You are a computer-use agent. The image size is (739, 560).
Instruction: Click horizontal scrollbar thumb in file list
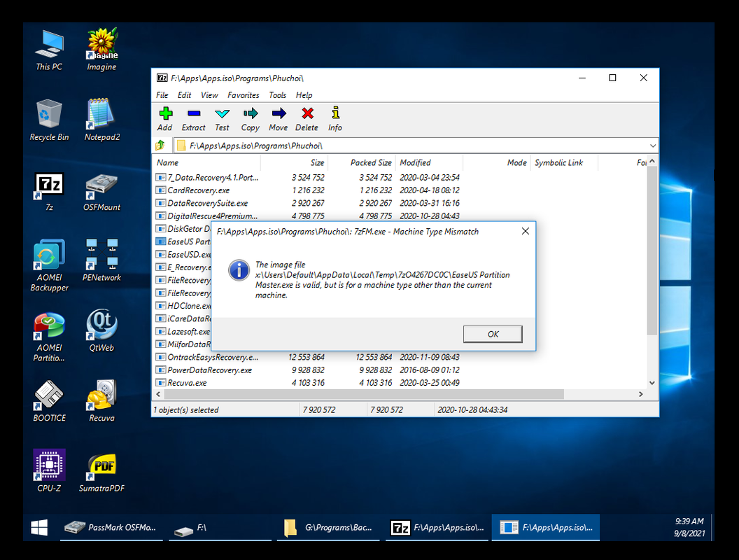364,394
